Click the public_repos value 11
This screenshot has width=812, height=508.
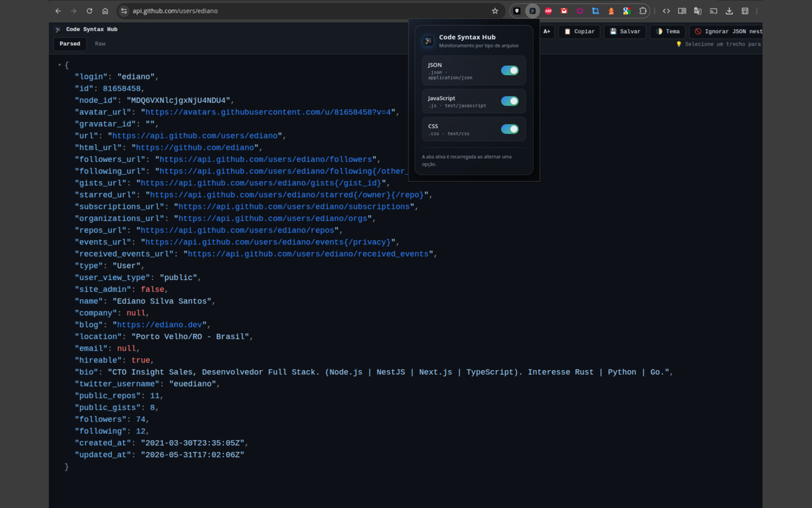155,396
